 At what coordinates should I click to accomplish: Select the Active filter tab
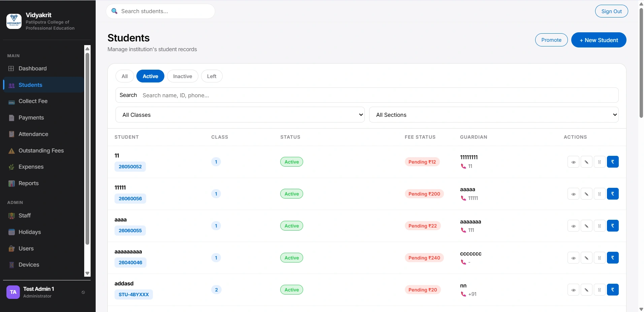tap(150, 76)
